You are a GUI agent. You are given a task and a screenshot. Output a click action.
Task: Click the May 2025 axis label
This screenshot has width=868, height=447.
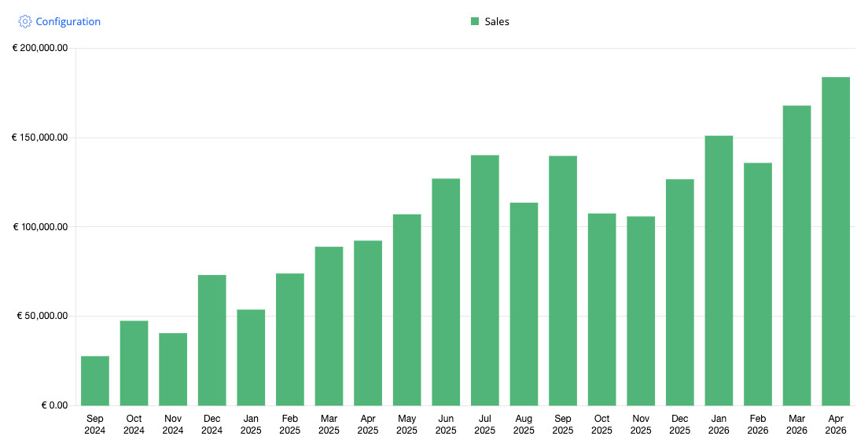click(407, 424)
